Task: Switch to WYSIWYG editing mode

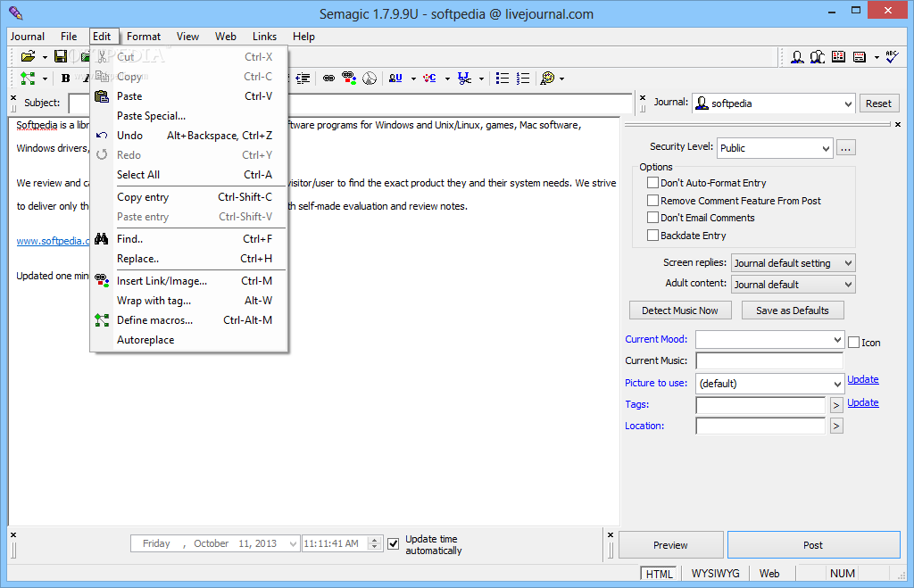Action: (715, 574)
